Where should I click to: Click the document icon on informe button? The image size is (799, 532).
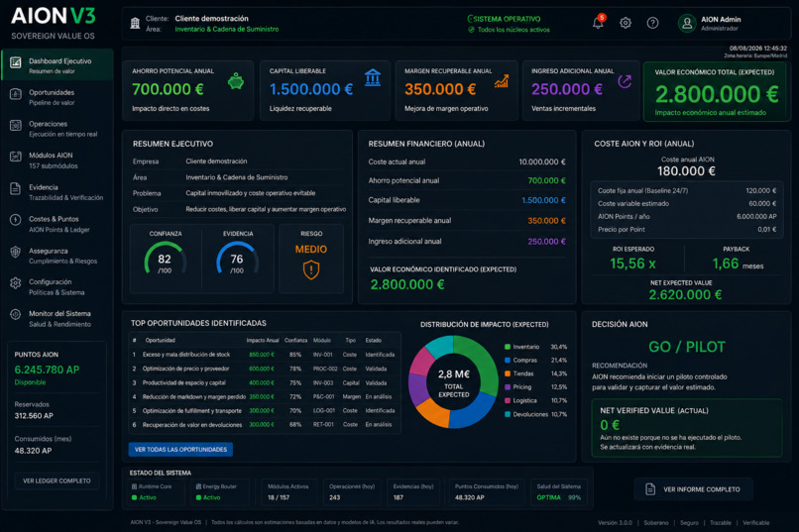coord(650,489)
